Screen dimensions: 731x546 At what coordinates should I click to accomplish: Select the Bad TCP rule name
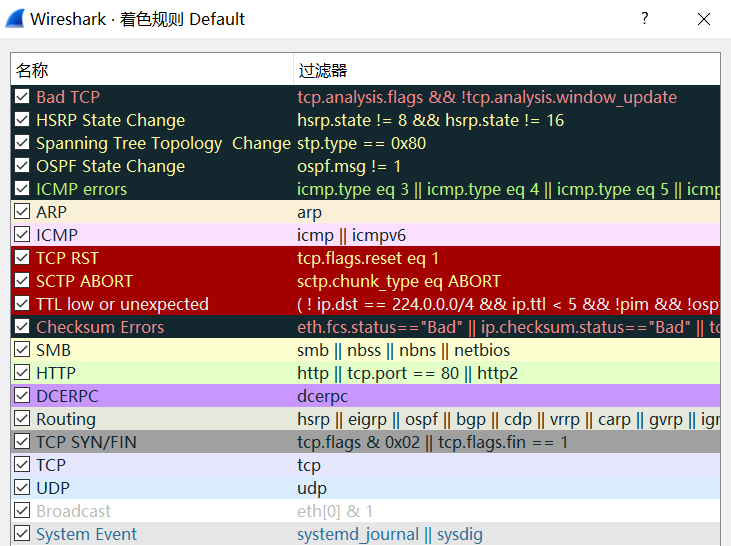68,97
